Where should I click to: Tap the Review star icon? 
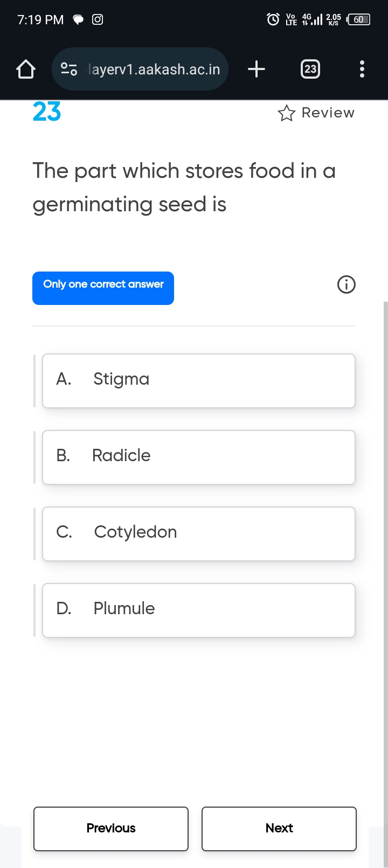coord(286,113)
